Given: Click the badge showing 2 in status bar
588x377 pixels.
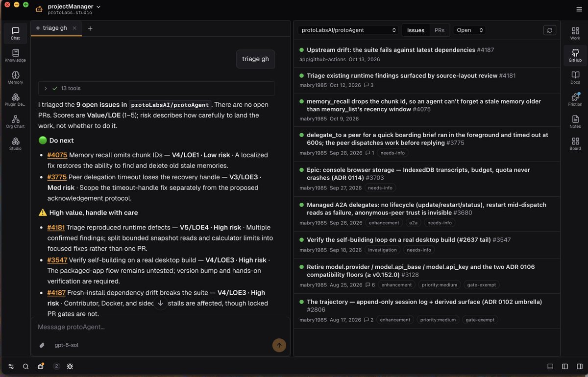Looking at the screenshot, I should pyautogui.click(x=56, y=366).
